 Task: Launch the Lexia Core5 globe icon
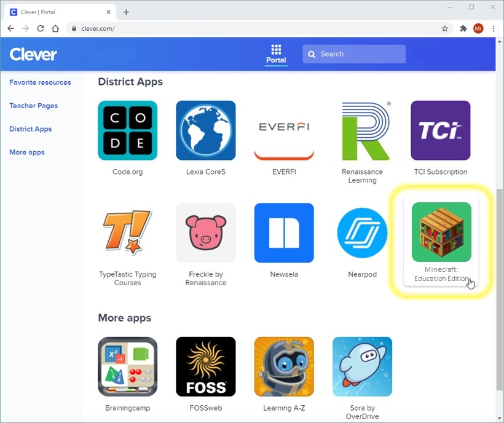pos(206,130)
